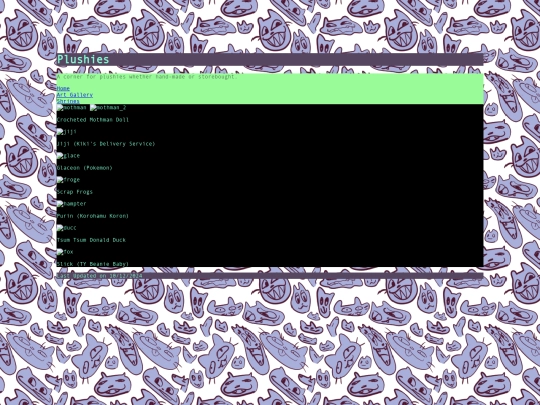Click the broken hampter image

pyautogui.click(x=72, y=204)
